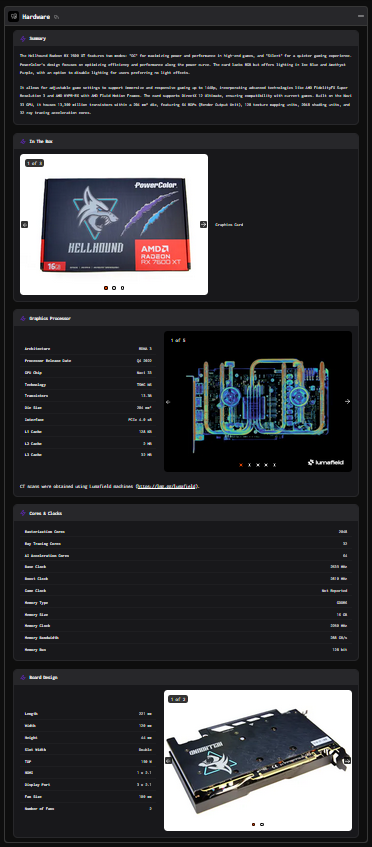
Task: Click the Summary section bolt icon
Action: 23,38
